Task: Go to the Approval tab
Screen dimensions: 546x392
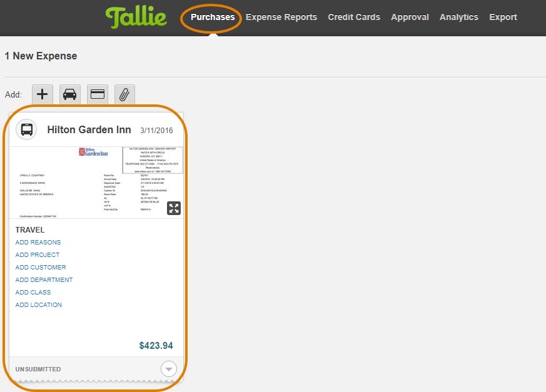Action: 410,17
